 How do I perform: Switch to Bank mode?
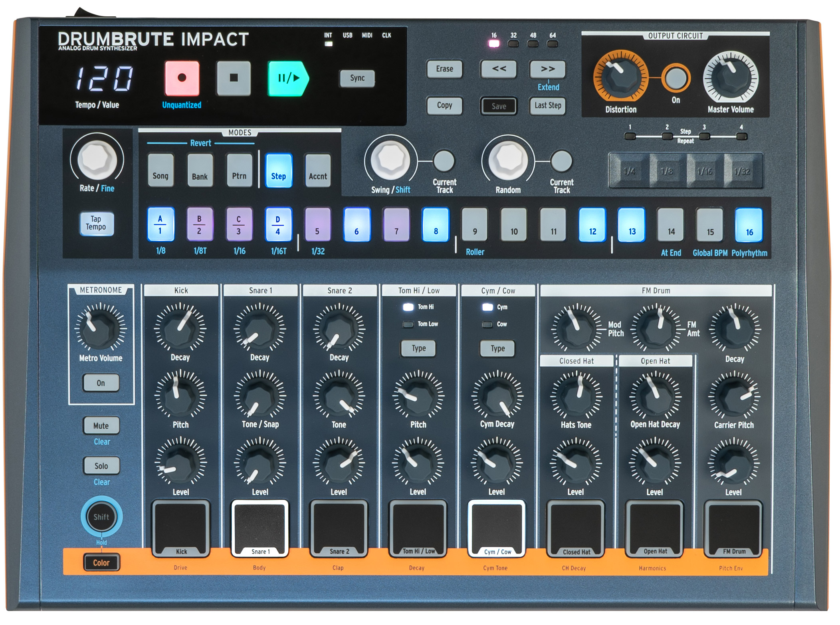click(200, 170)
